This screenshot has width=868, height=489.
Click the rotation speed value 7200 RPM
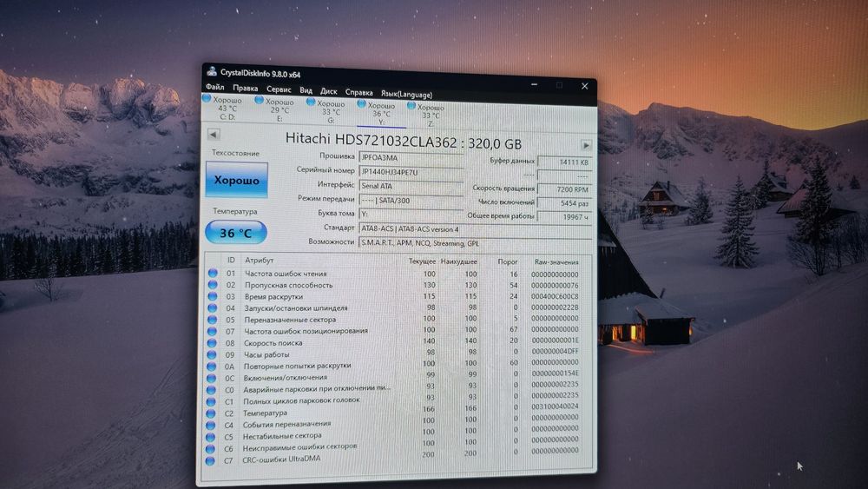565,189
